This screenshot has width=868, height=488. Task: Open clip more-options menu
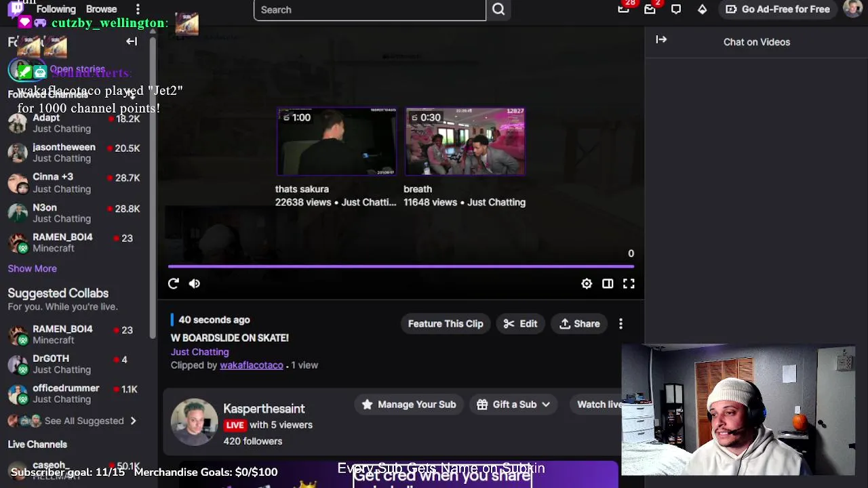click(x=620, y=324)
